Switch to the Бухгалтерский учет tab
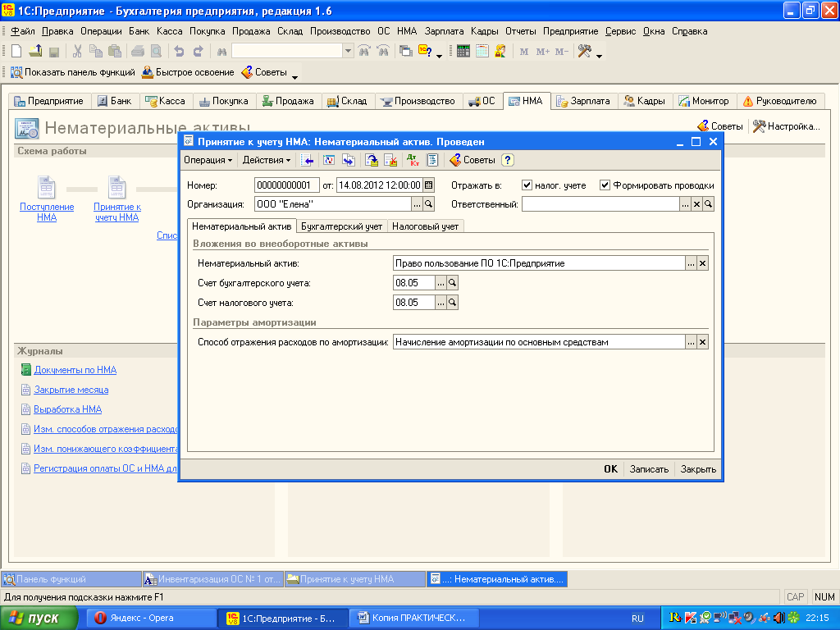840x630 pixels. coord(341,226)
